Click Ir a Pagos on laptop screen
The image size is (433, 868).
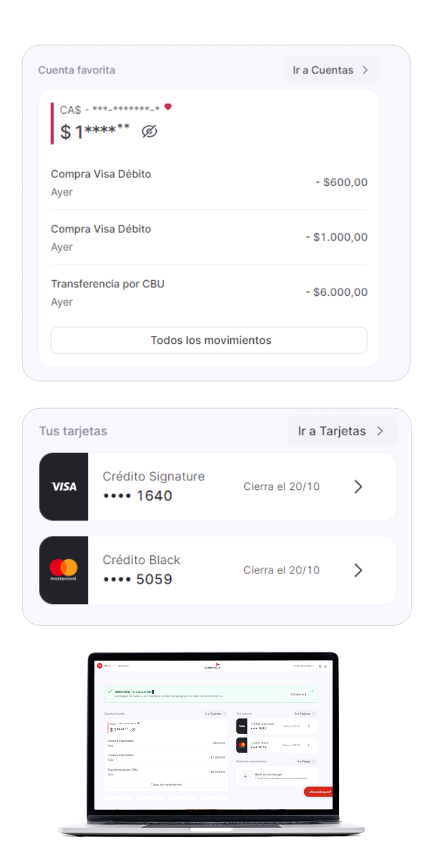click(x=306, y=761)
